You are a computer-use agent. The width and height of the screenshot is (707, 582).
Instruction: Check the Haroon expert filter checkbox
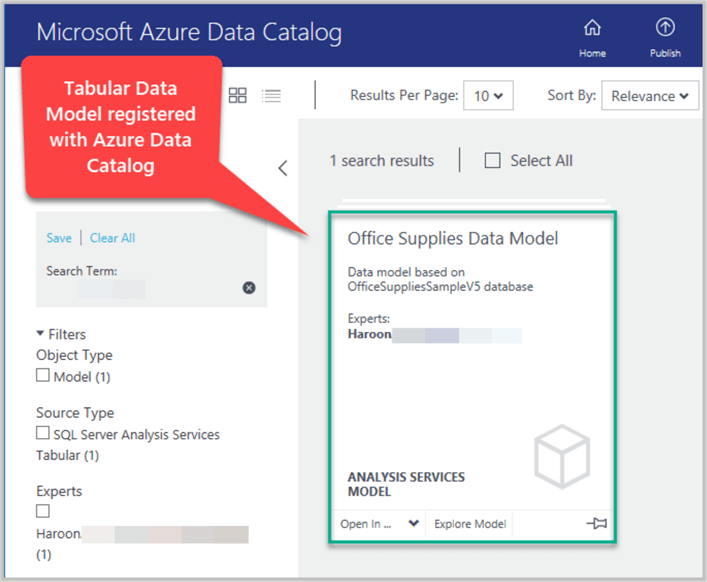click(x=43, y=511)
